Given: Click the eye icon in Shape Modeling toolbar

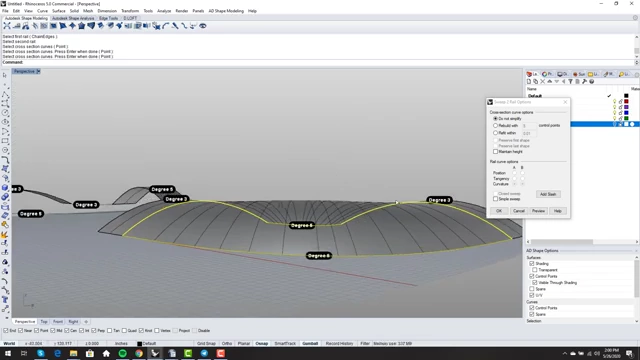Looking at the screenshot, I should click(x=202, y=26).
